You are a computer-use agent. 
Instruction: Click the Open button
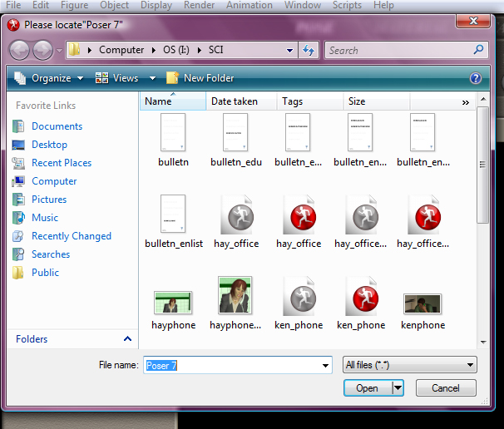[367, 387]
